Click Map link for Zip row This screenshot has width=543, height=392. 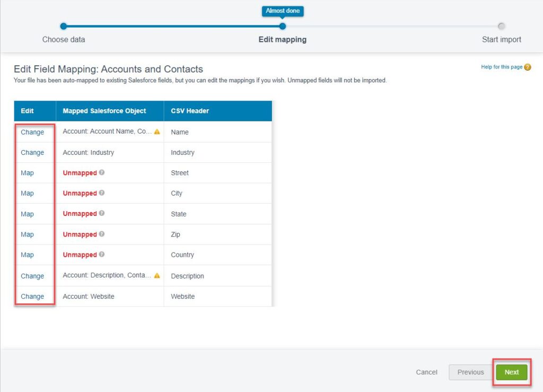[x=27, y=234]
